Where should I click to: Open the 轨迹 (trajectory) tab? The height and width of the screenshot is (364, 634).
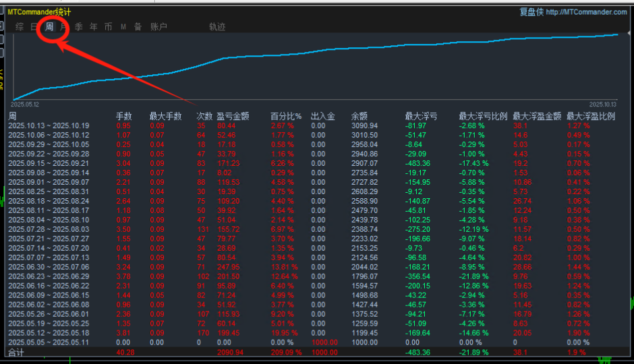click(x=217, y=27)
